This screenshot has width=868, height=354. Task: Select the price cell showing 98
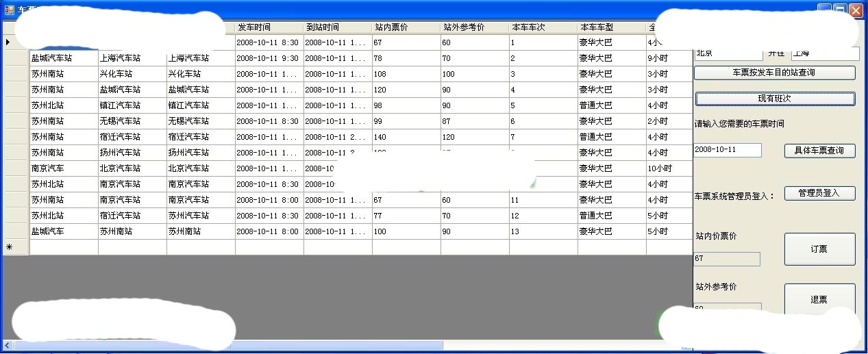click(406, 105)
